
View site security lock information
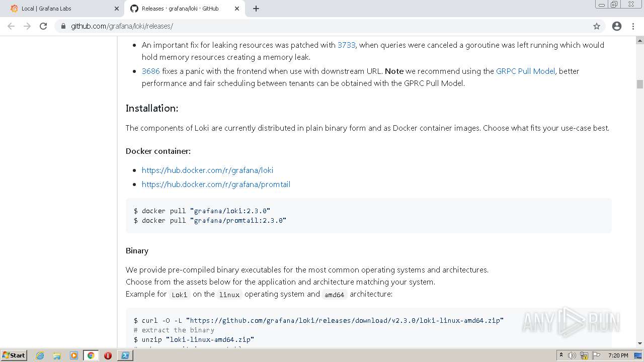point(63,26)
